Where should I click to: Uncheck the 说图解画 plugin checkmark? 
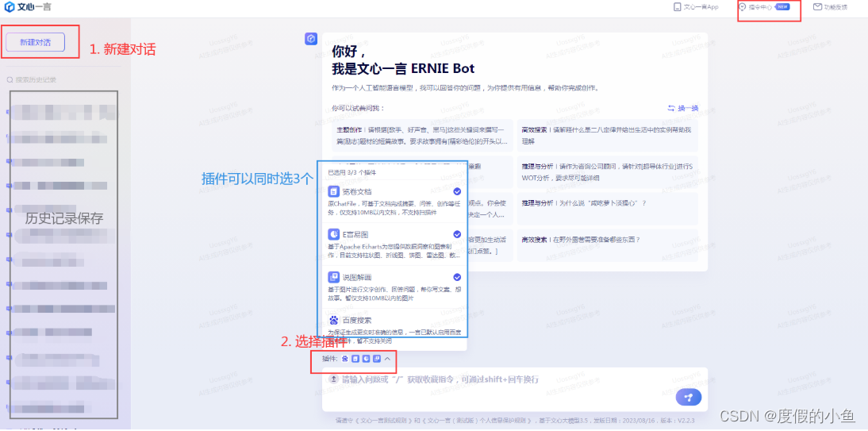[x=457, y=276]
